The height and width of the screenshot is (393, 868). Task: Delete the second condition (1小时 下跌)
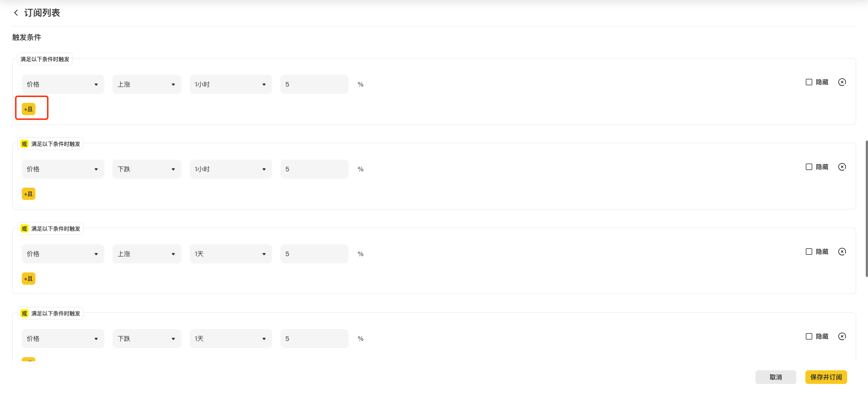[x=842, y=167]
